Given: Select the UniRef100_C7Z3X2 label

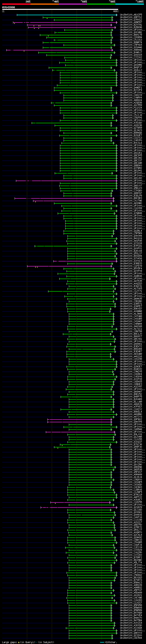Looking at the screenshot, I should pyautogui.click(x=131, y=58).
